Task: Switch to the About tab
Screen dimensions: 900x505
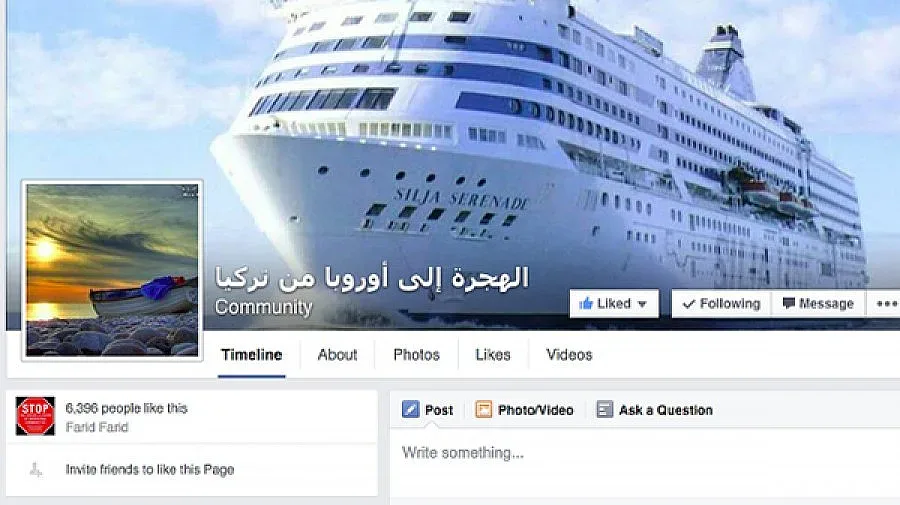Action: 338,355
